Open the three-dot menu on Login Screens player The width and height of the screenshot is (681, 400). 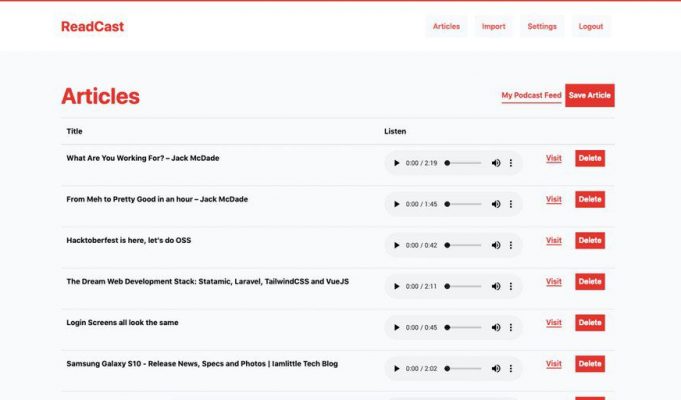511,327
